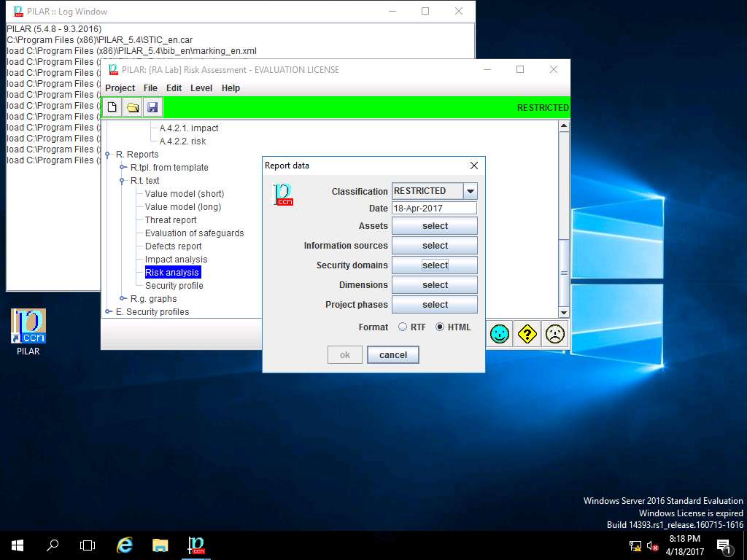This screenshot has height=560, width=747.
Task: Open the Project menu
Action: tap(120, 88)
